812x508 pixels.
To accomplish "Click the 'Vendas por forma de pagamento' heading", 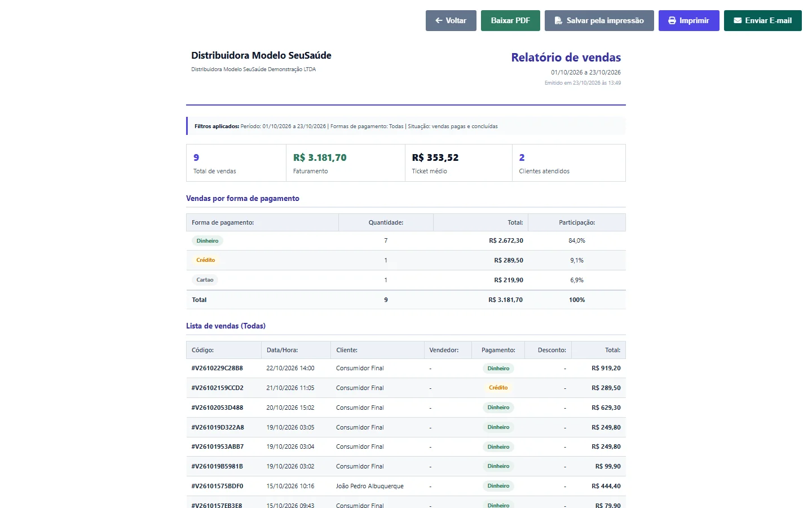I will point(242,198).
